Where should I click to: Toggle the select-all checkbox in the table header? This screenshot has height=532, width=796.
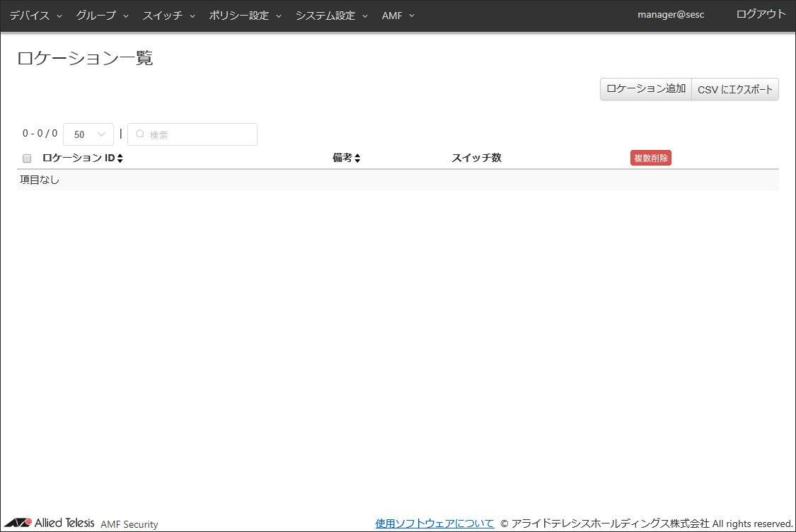coord(27,158)
